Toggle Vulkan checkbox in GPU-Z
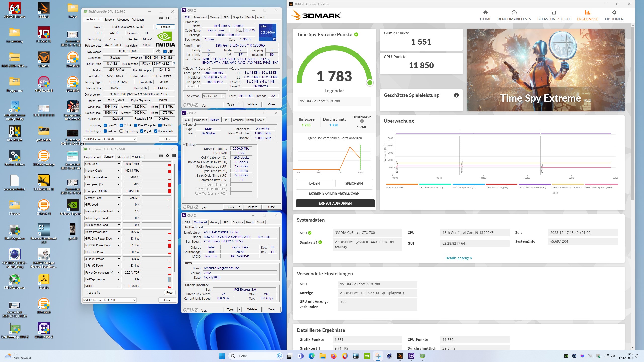 (105, 131)
